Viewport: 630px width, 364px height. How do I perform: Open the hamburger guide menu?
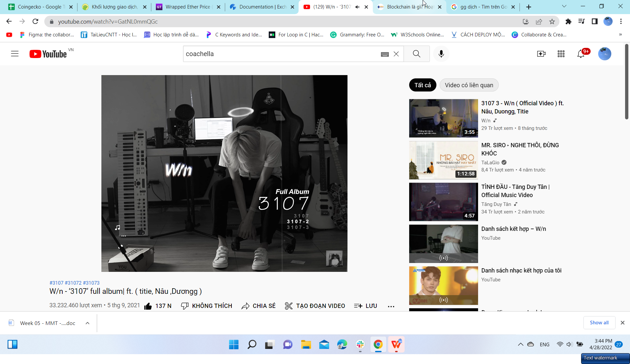click(x=15, y=54)
